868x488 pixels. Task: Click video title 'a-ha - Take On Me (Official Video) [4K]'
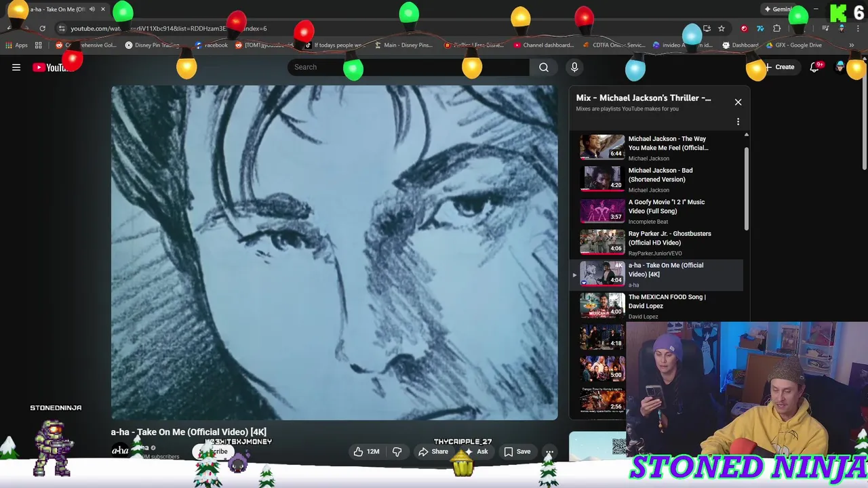point(189,432)
